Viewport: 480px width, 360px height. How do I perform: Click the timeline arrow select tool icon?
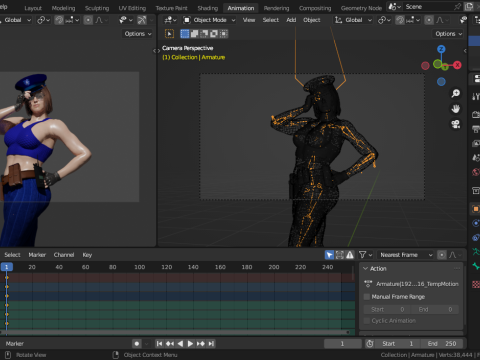[329, 255]
